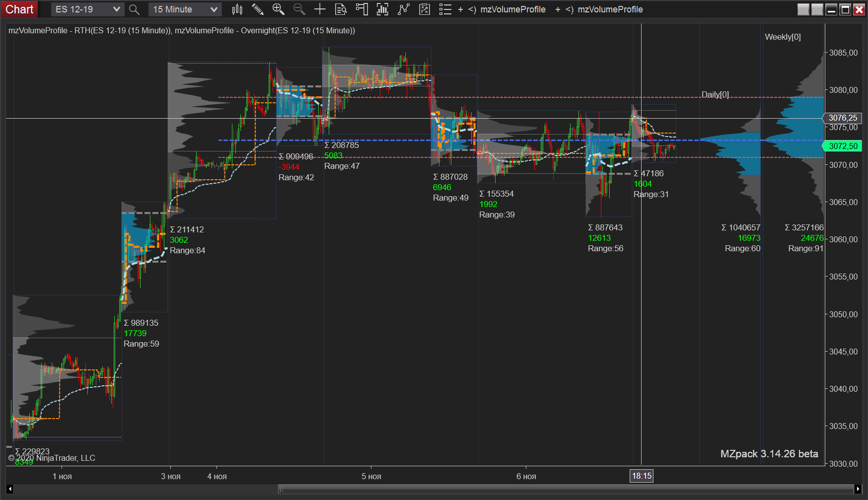The width and height of the screenshot is (868, 500).
Task: Select the Chart tab
Action: (x=19, y=9)
